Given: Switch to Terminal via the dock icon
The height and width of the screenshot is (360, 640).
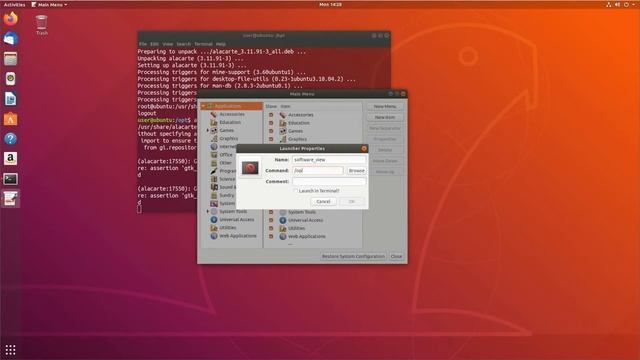Looking at the screenshot, I should tap(11, 178).
